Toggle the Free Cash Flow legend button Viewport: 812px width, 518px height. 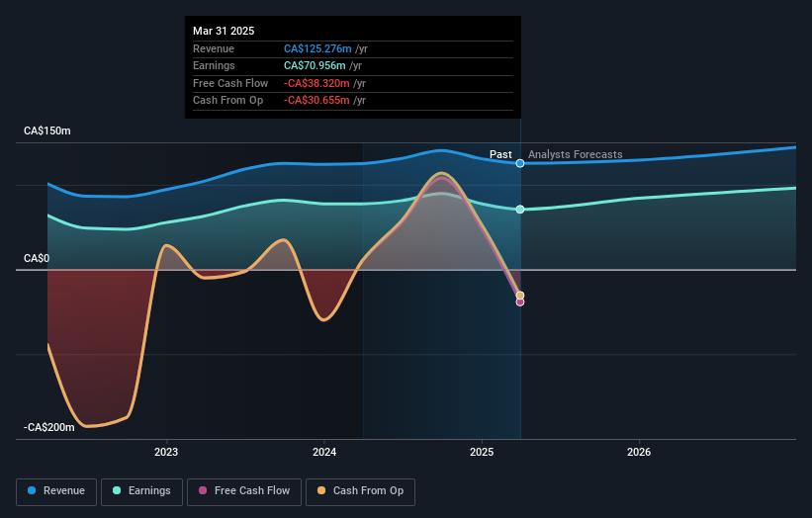click(244, 491)
